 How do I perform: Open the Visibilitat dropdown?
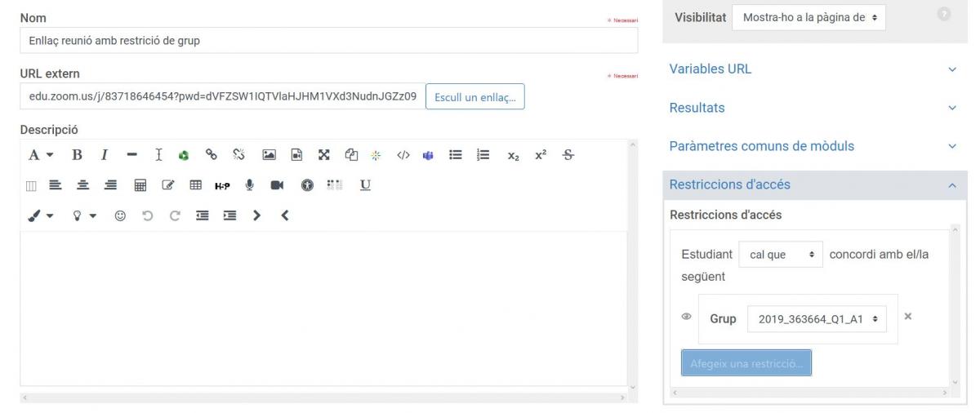tap(808, 17)
